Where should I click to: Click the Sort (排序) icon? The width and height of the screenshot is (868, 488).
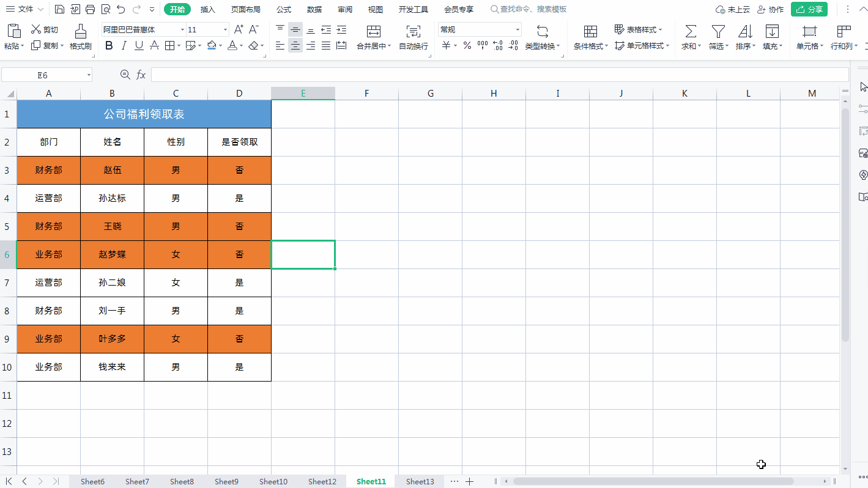[745, 31]
